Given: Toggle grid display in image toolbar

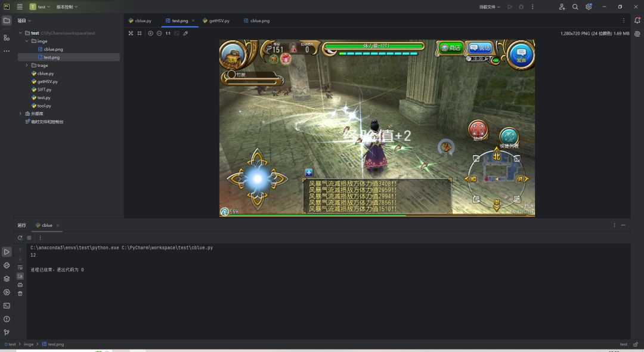Looking at the screenshot, I should click(x=140, y=33).
